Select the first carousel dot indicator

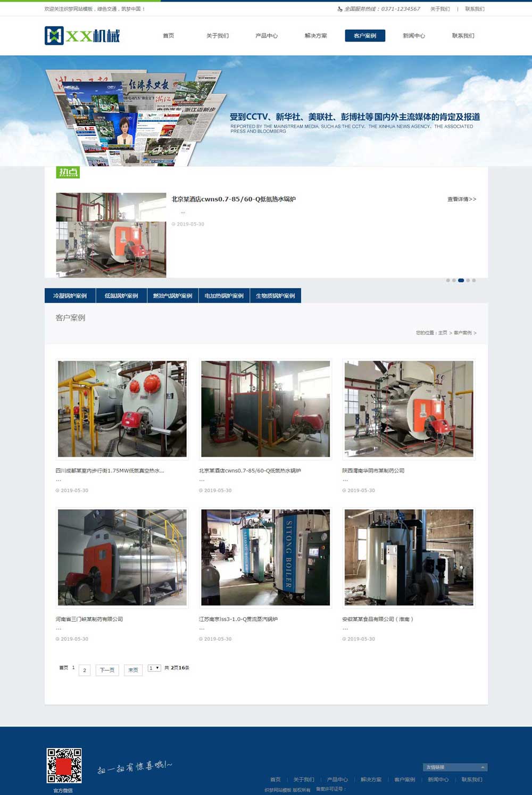point(448,280)
